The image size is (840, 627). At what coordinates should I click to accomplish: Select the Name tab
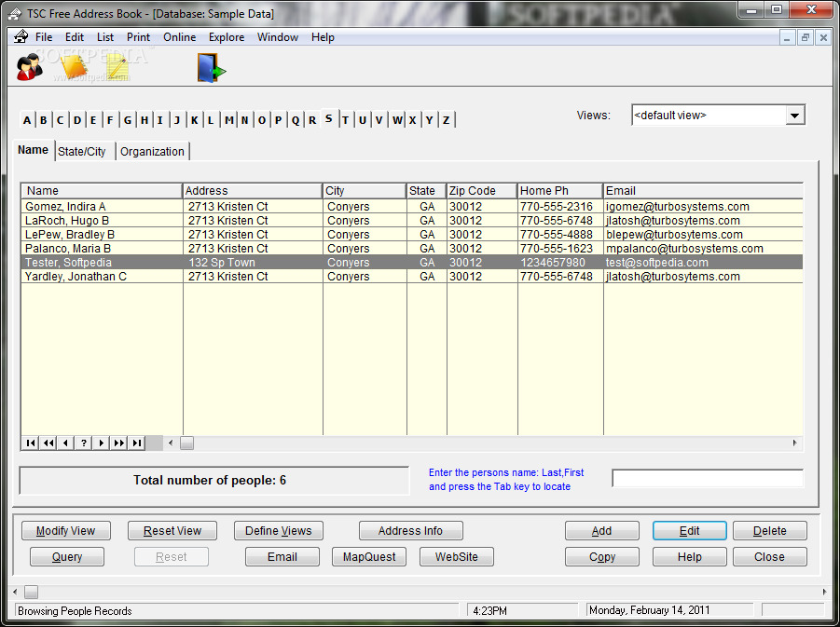pyautogui.click(x=34, y=150)
